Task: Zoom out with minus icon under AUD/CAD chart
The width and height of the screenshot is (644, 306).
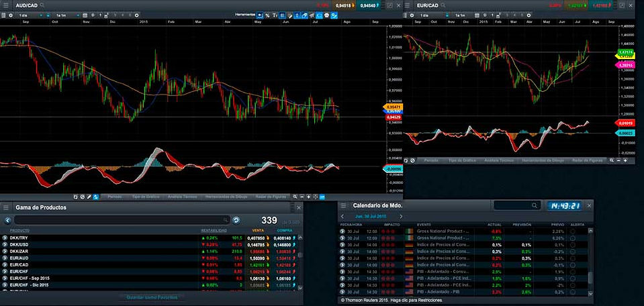Action: (302, 197)
